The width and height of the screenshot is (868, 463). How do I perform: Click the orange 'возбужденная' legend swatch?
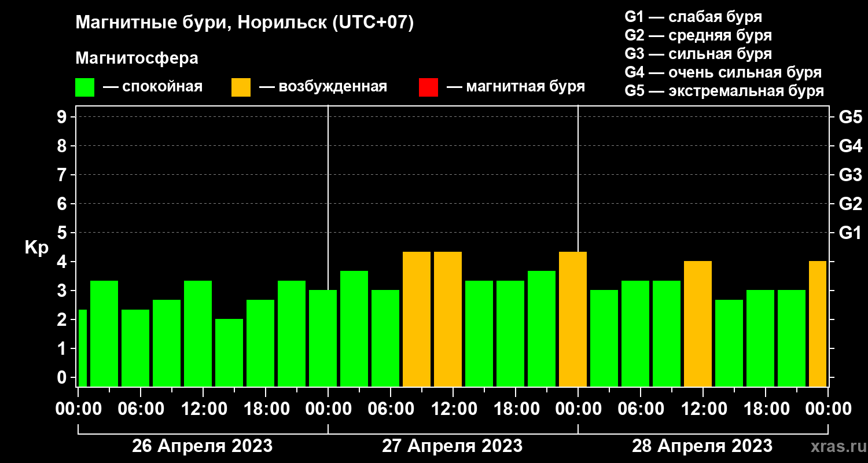[x=241, y=87]
